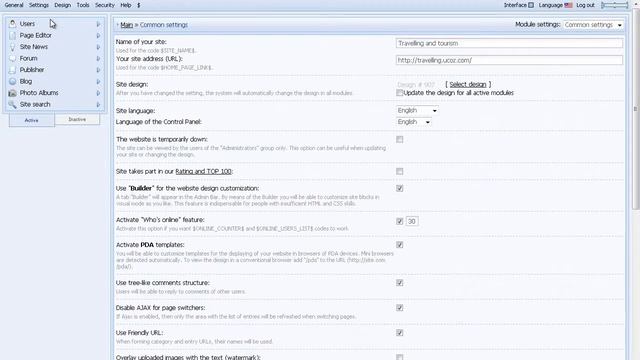Screen dimensions: 640x360
Task: Expand the Page Editor submenu arrow
Action: click(x=98, y=36)
